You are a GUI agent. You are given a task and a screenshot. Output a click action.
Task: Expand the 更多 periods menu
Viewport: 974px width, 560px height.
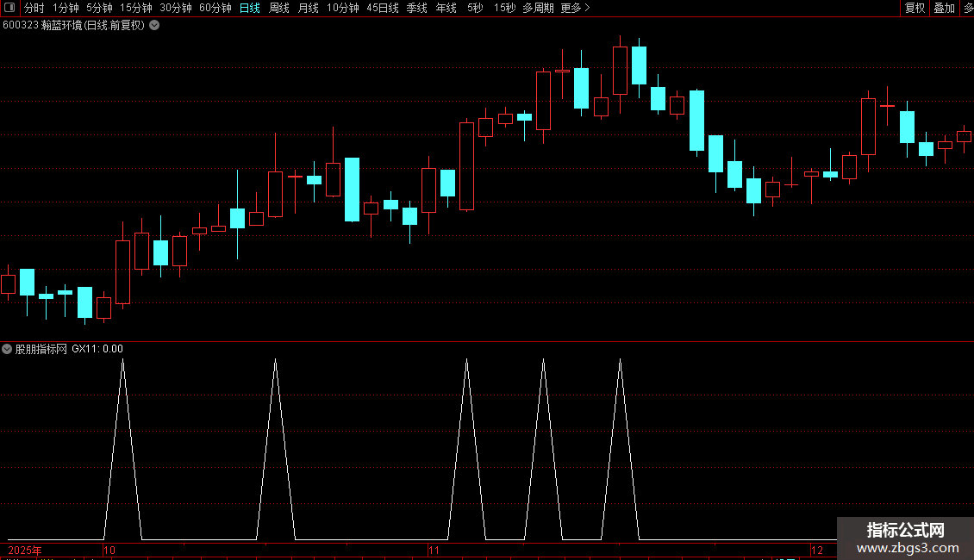pos(575,8)
